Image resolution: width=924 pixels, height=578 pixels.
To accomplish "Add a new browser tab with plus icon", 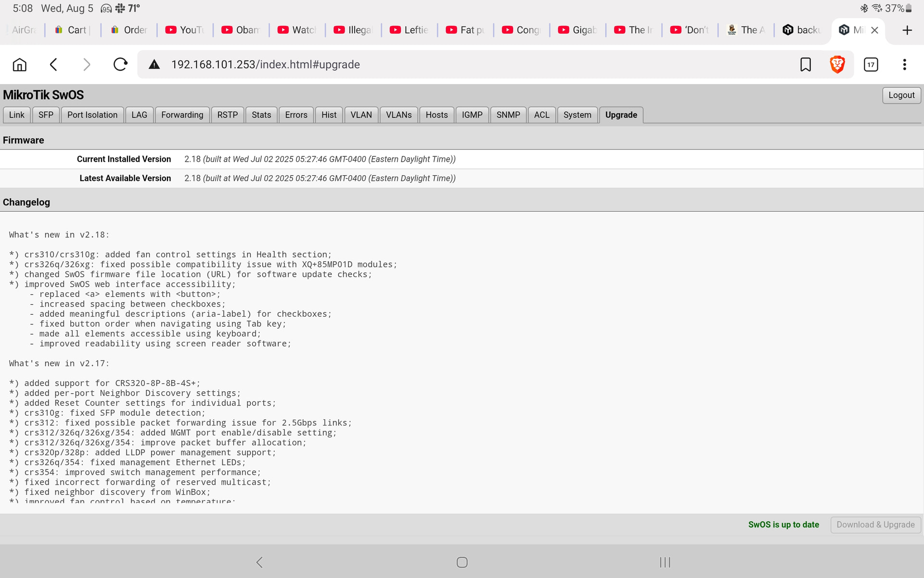I will coord(907,30).
